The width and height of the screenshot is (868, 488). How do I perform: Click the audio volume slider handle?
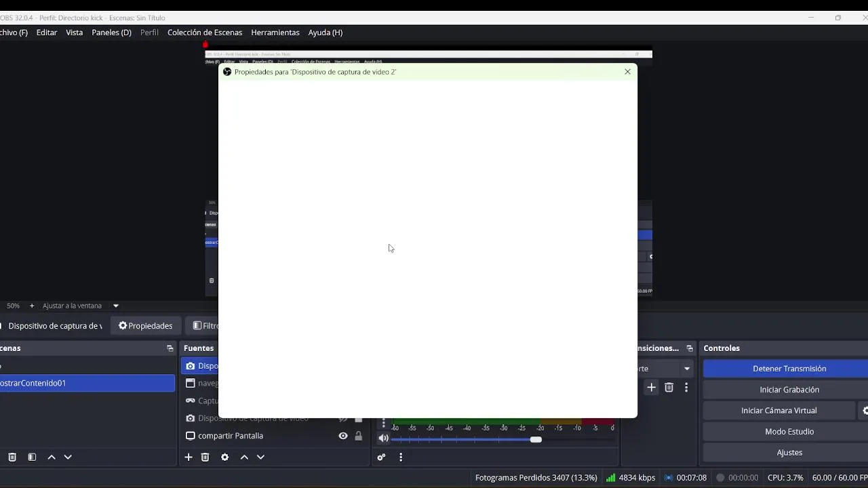point(536,439)
